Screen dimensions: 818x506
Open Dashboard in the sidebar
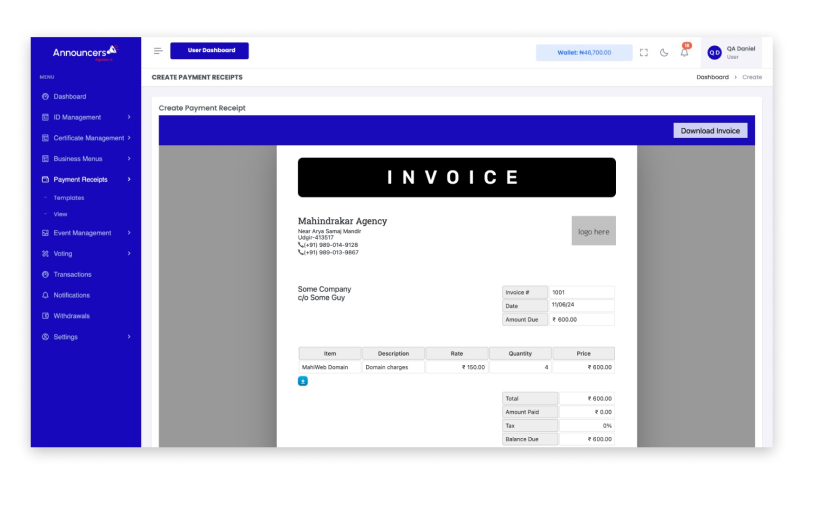[x=69, y=97]
